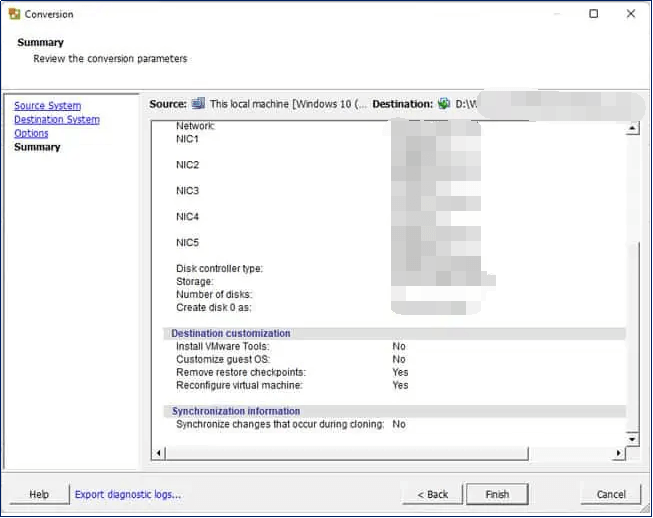Click the Remove restore checkpoints row

292,372
